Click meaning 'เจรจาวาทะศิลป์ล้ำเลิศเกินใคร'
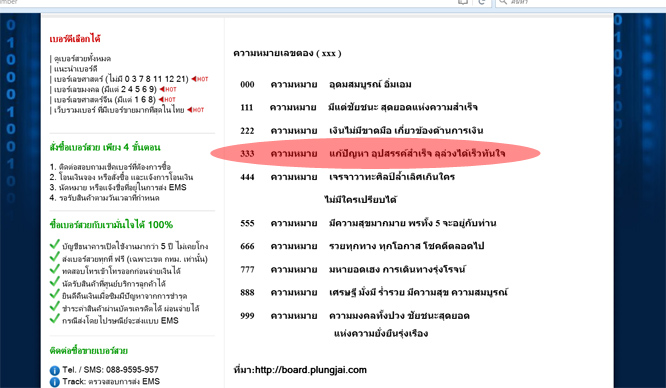The height and width of the screenshot is (388, 666). click(392, 176)
